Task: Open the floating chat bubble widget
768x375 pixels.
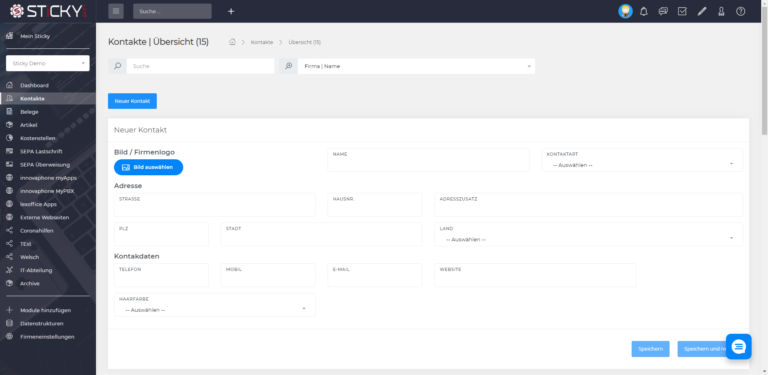Action: point(739,347)
